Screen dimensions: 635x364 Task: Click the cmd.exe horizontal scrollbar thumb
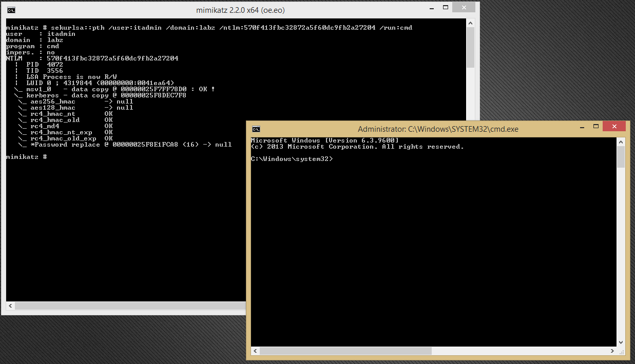[345, 351]
